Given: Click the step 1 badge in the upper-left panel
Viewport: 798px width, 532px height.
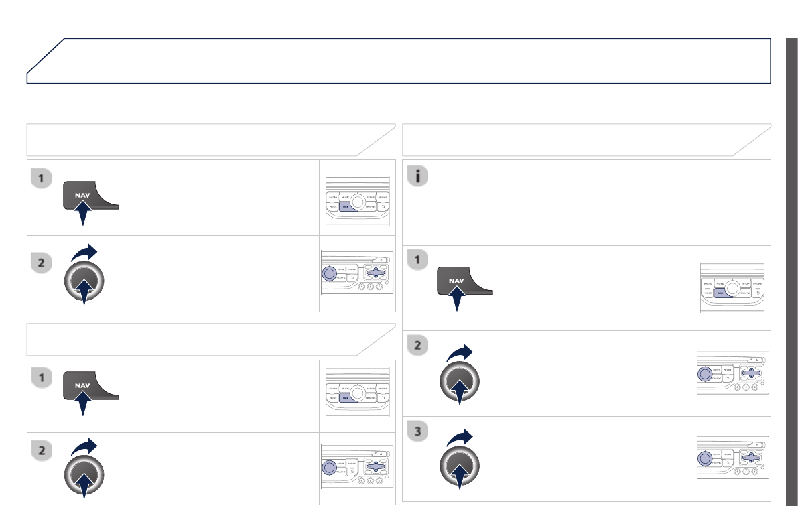Looking at the screenshot, I should coord(42,178).
